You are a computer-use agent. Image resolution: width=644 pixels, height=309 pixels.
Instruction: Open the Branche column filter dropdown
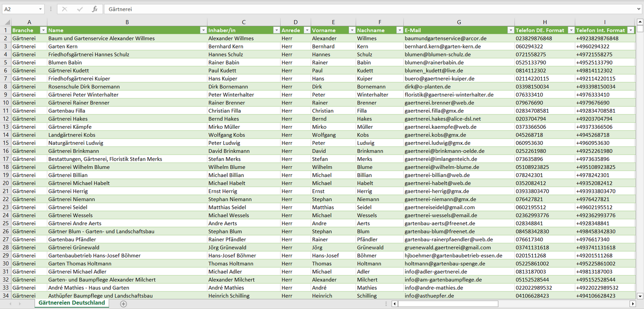pos(43,30)
